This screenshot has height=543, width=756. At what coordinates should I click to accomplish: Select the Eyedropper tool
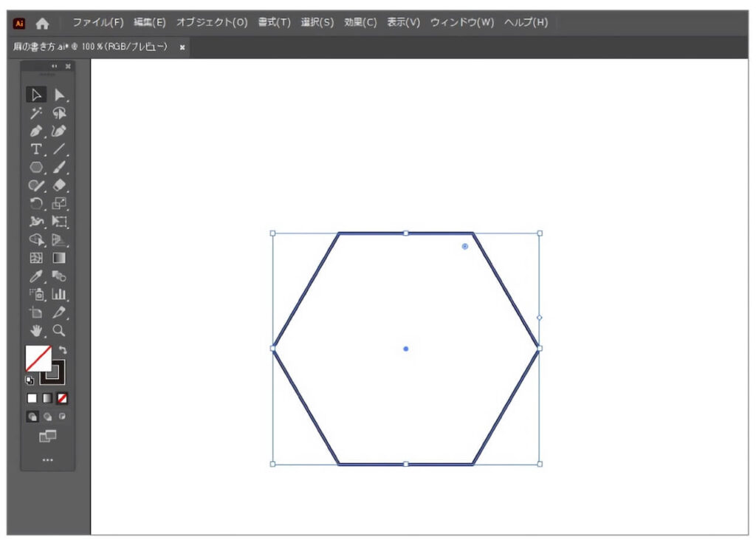click(36, 276)
